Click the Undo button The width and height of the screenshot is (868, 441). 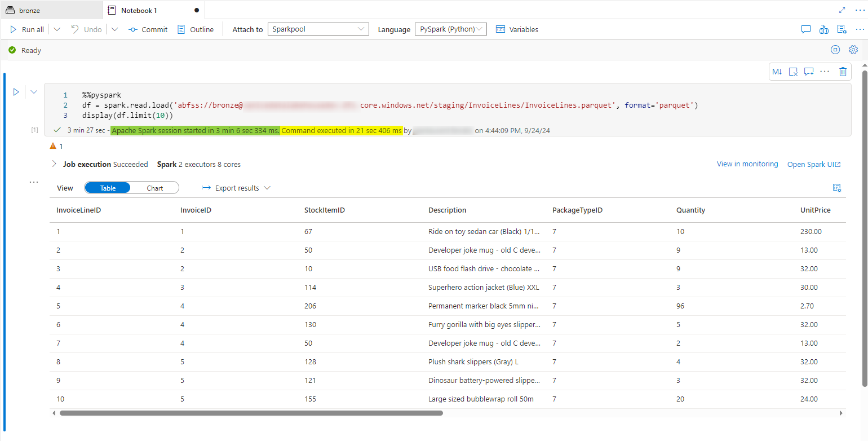click(86, 29)
